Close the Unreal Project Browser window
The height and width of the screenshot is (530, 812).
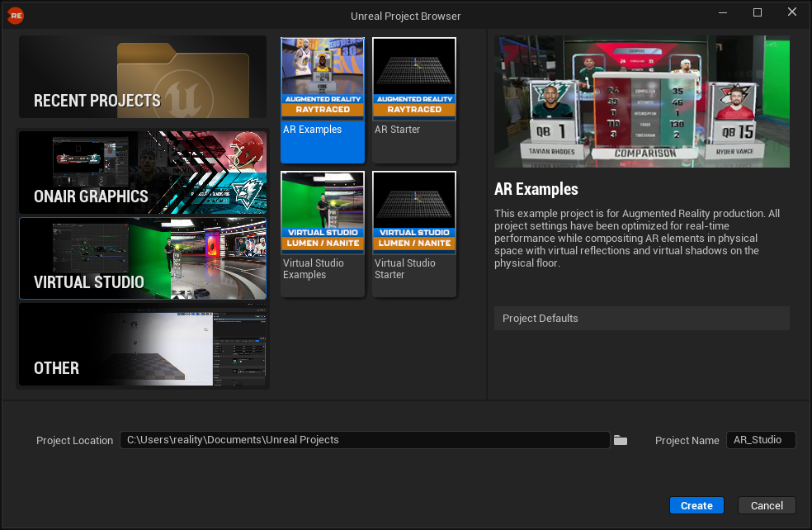click(792, 12)
